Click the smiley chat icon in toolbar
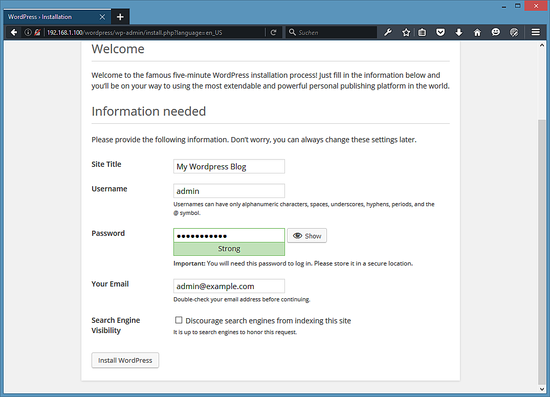The image size is (550, 397). (495, 32)
